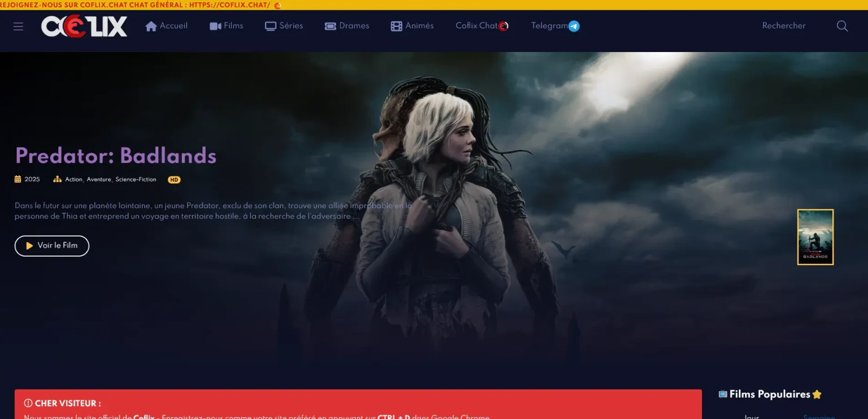868x419 pixels.
Task: Click the HD quality badge
Action: pos(174,180)
